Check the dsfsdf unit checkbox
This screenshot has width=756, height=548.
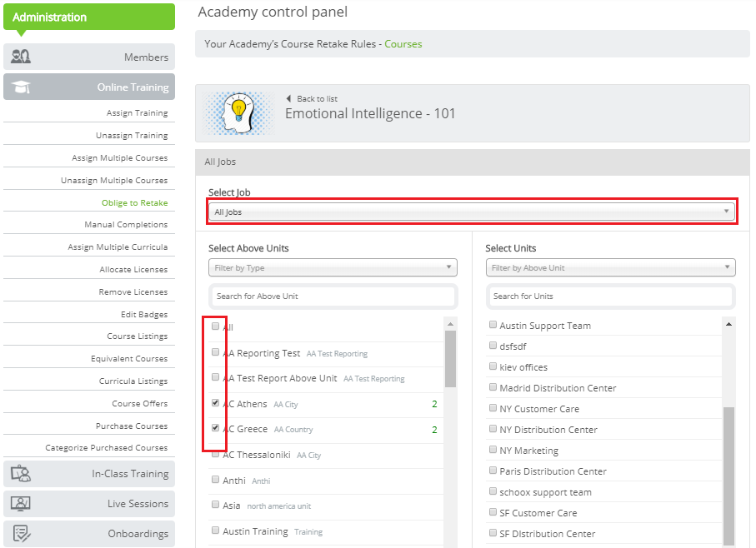pyautogui.click(x=493, y=346)
